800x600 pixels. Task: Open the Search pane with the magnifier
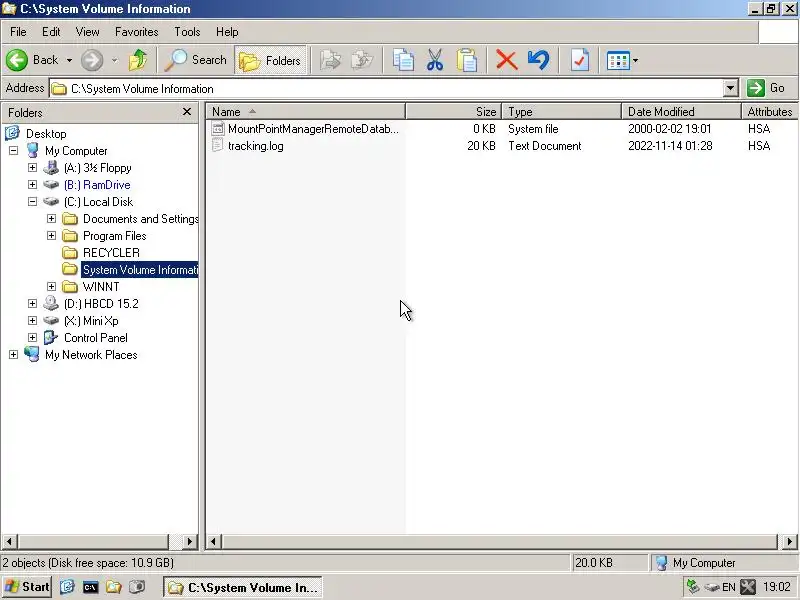pyautogui.click(x=195, y=60)
